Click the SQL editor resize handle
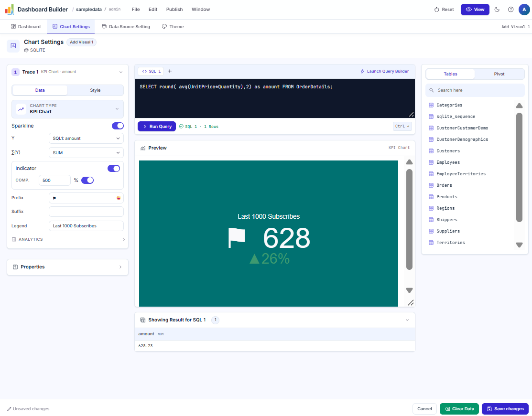The height and width of the screenshot is (416, 532). [411, 114]
